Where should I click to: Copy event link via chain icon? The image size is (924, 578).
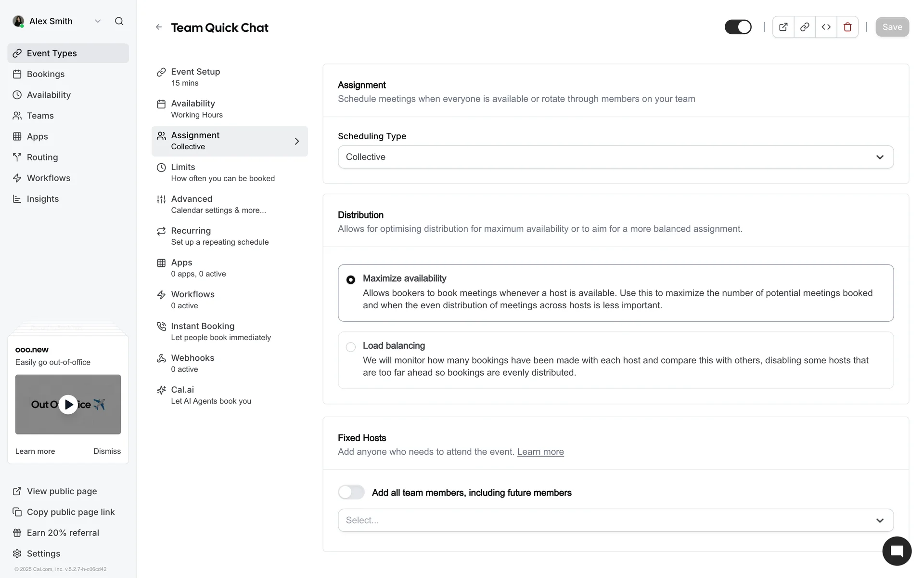(805, 27)
